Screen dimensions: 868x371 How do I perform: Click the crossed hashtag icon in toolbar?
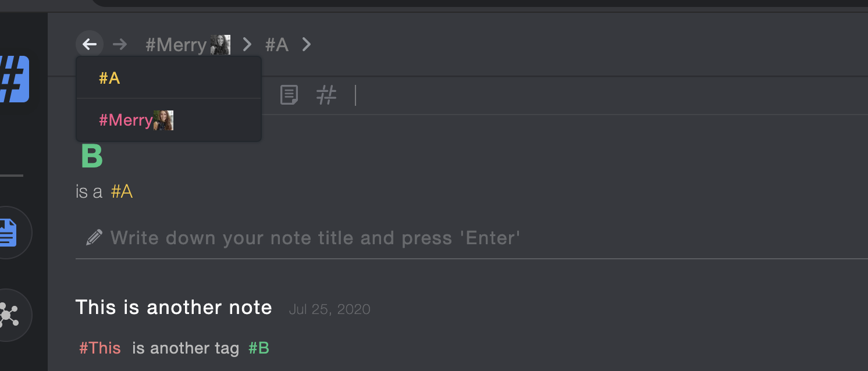pyautogui.click(x=326, y=95)
